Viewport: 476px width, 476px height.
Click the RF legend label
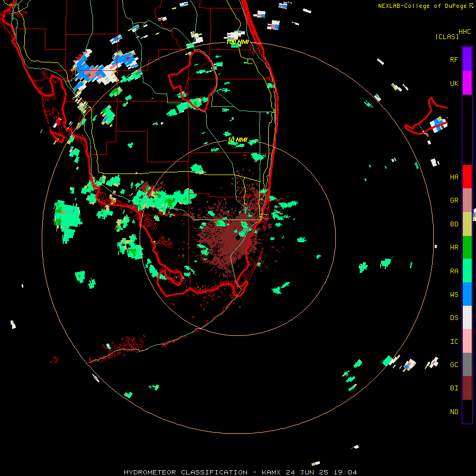pyautogui.click(x=454, y=59)
